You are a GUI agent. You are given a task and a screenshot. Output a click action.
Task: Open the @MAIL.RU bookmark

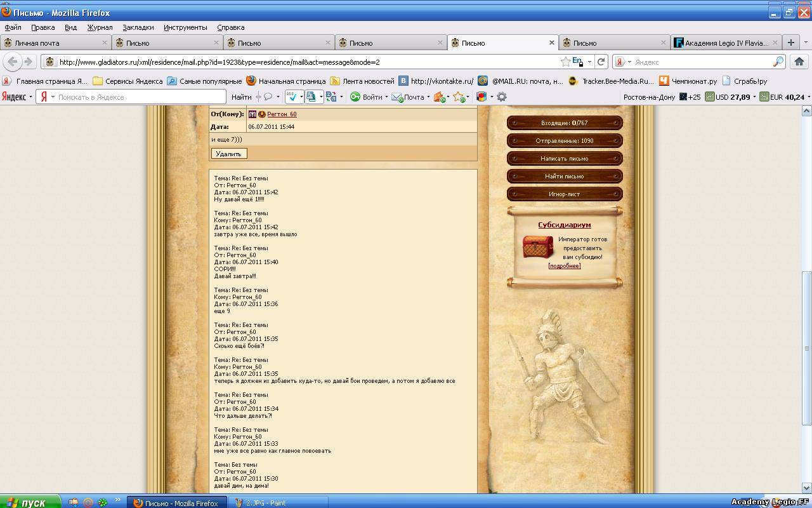(520, 81)
